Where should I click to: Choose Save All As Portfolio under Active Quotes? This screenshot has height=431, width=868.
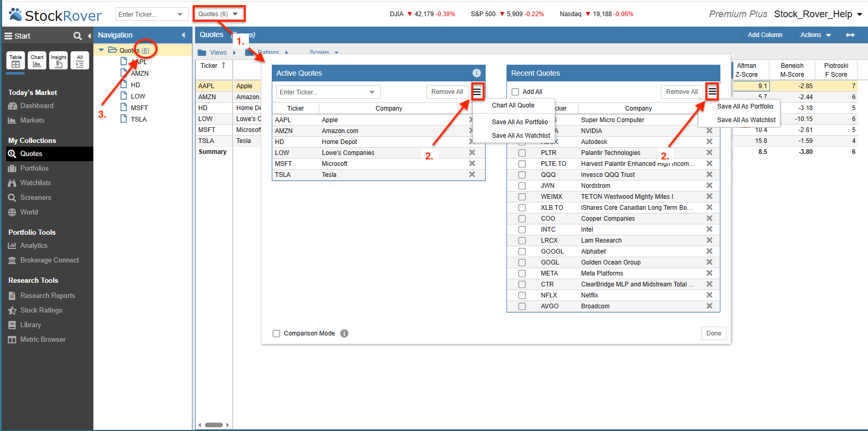[520, 122]
